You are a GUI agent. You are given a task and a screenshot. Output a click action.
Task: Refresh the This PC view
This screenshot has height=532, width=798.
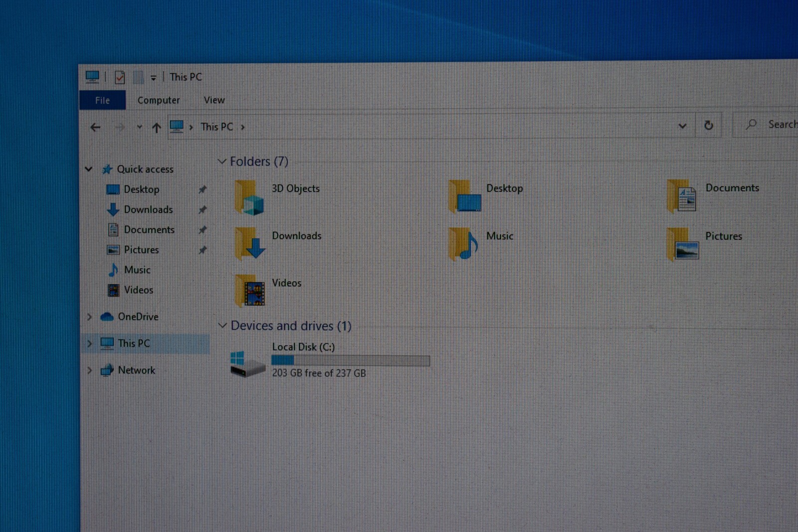pos(709,126)
